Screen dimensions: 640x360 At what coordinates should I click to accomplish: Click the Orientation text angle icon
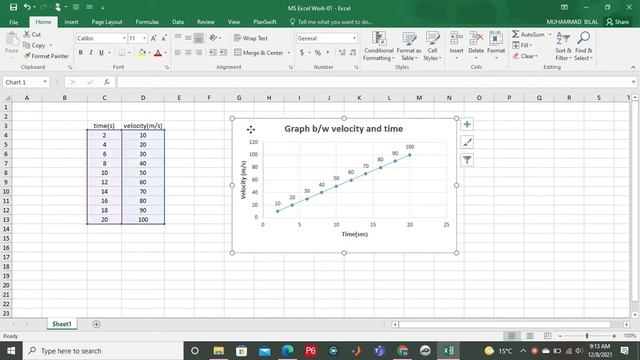click(x=213, y=38)
